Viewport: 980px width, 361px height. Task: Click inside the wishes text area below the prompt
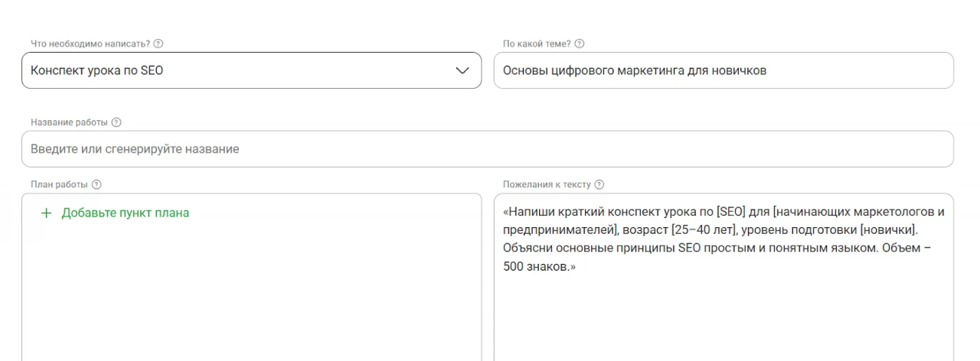724,321
